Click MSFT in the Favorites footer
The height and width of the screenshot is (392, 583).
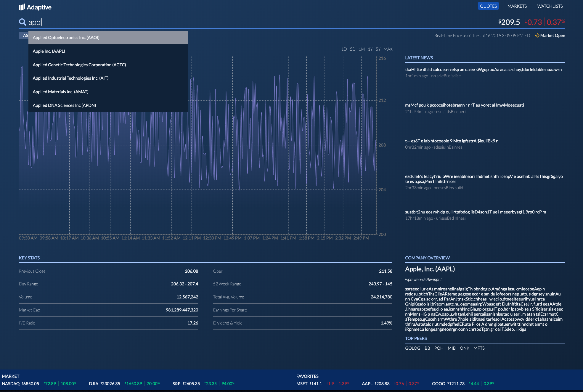pyautogui.click(x=302, y=384)
